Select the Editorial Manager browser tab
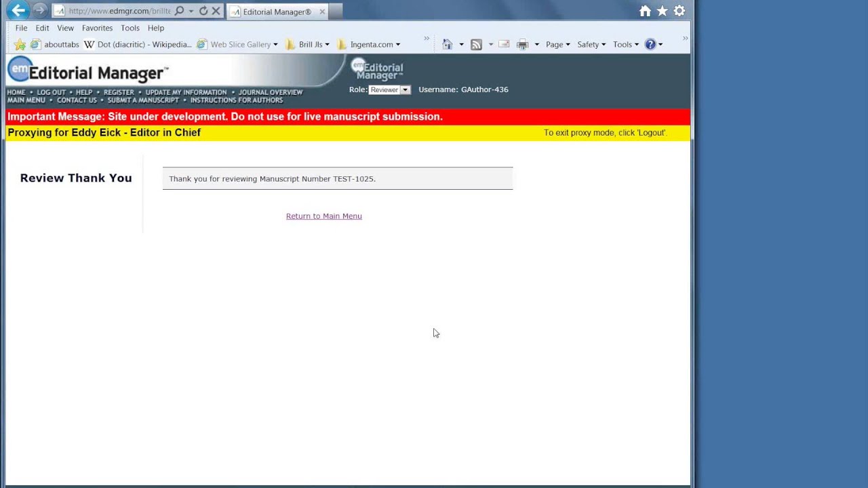 (x=277, y=12)
